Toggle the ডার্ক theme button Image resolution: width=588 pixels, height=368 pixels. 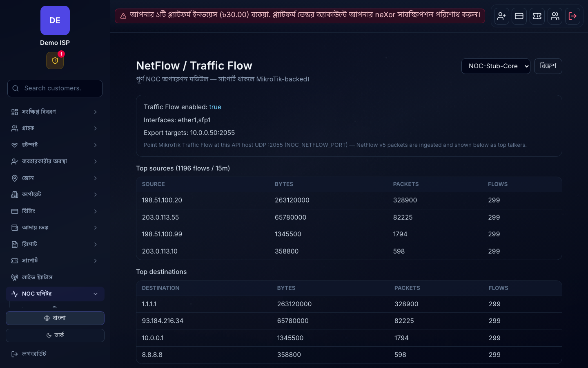point(55,335)
